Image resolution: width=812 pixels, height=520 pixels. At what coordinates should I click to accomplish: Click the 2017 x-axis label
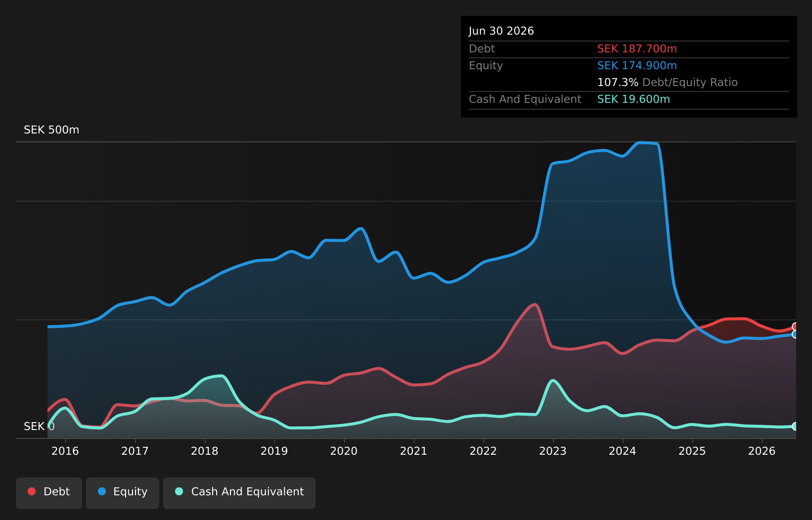point(135,451)
